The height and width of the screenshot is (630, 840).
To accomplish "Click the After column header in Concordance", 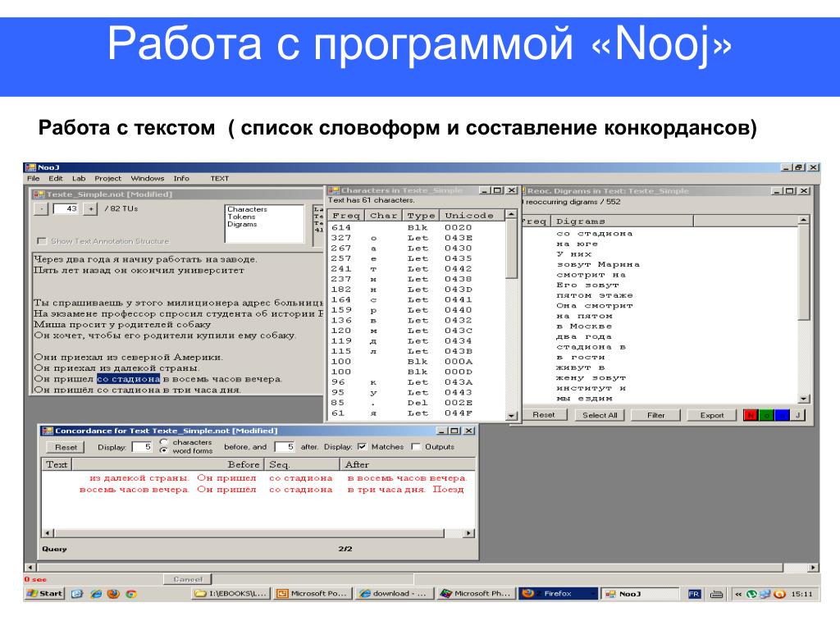I will coord(407,464).
